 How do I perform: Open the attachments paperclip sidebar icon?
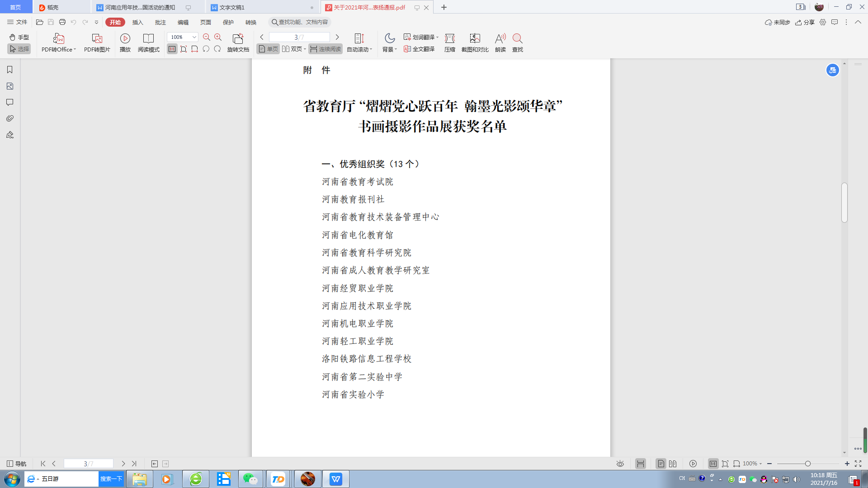click(x=9, y=118)
